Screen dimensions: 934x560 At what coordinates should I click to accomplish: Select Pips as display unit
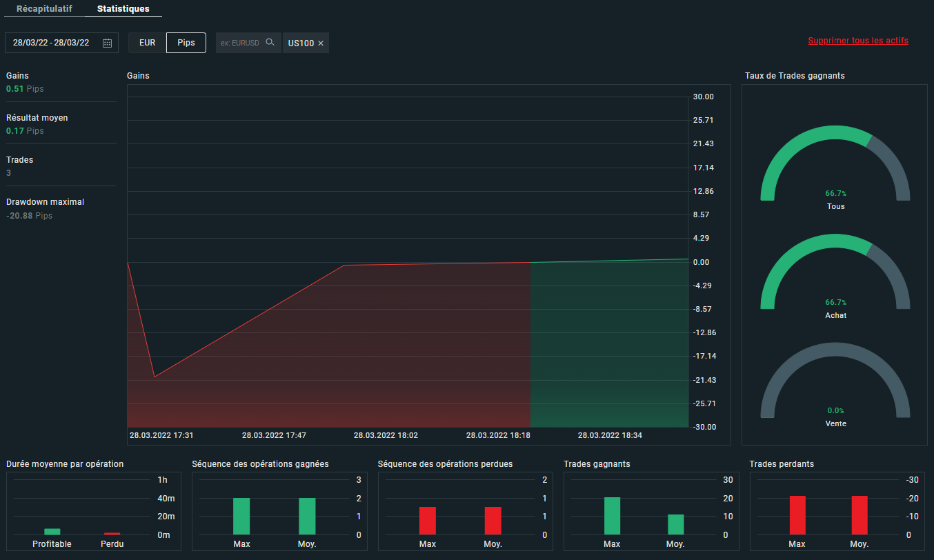click(186, 43)
